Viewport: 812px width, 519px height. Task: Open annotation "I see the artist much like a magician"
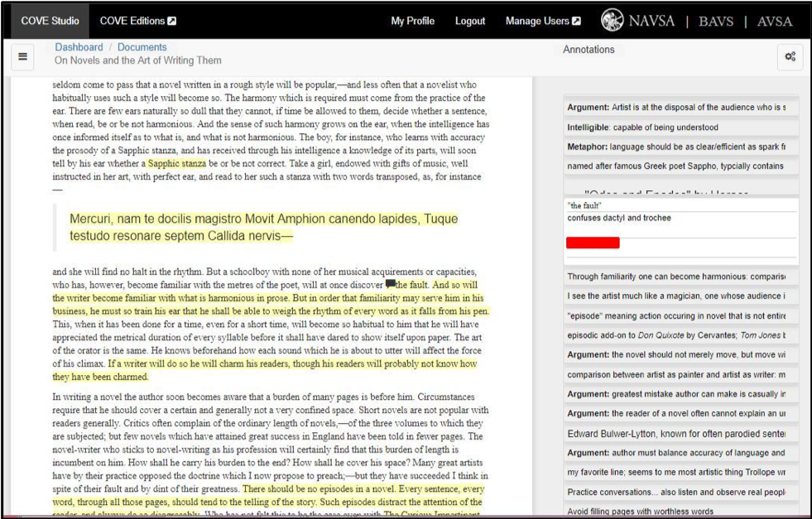[680, 296]
